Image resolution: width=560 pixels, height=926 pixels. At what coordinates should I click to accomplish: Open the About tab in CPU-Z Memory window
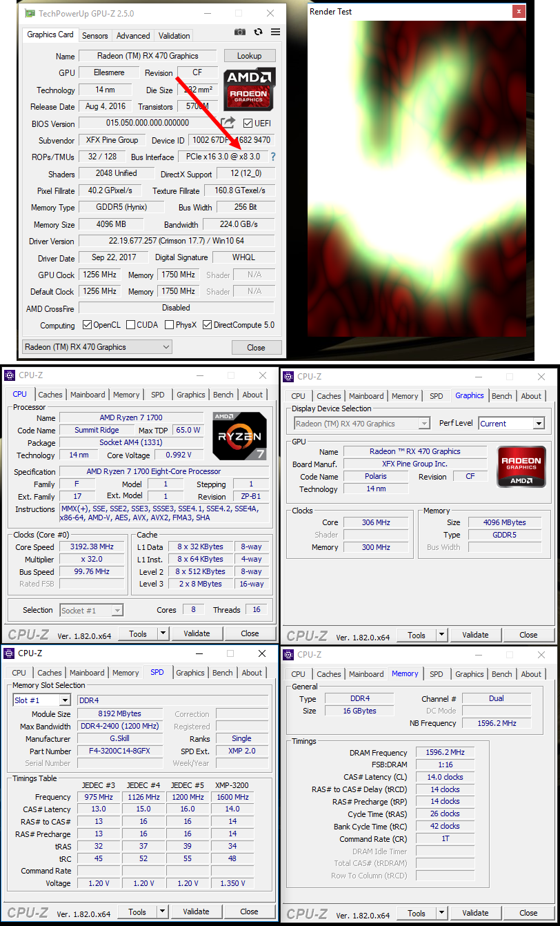coord(531,674)
